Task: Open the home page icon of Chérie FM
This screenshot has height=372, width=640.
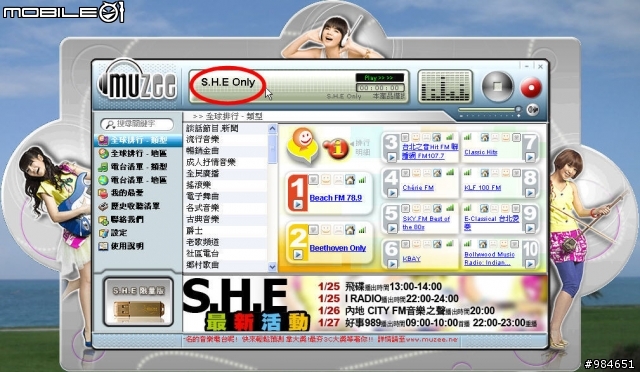Action: tap(437, 173)
